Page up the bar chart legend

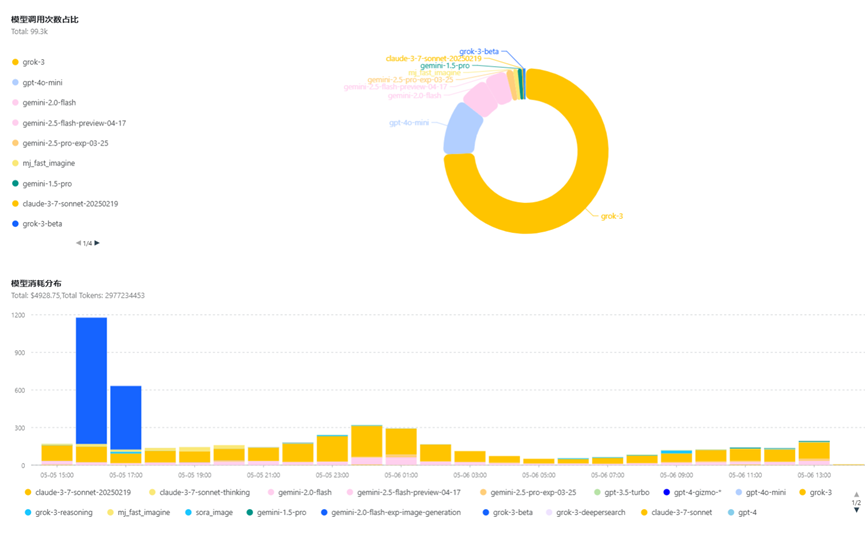[856, 495]
